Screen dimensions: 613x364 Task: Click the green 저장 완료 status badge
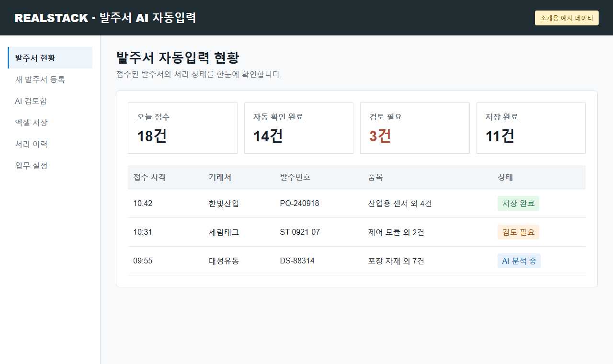[518, 204]
